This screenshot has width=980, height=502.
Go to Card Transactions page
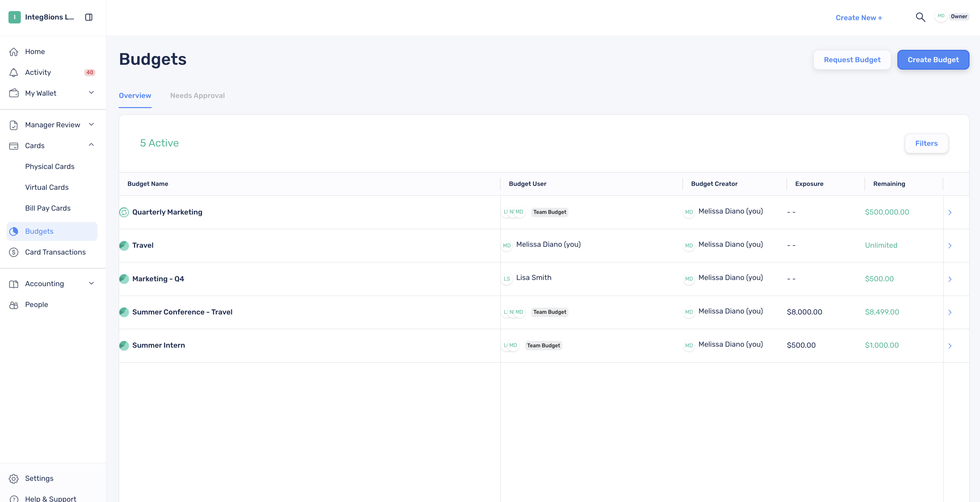point(56,252)
